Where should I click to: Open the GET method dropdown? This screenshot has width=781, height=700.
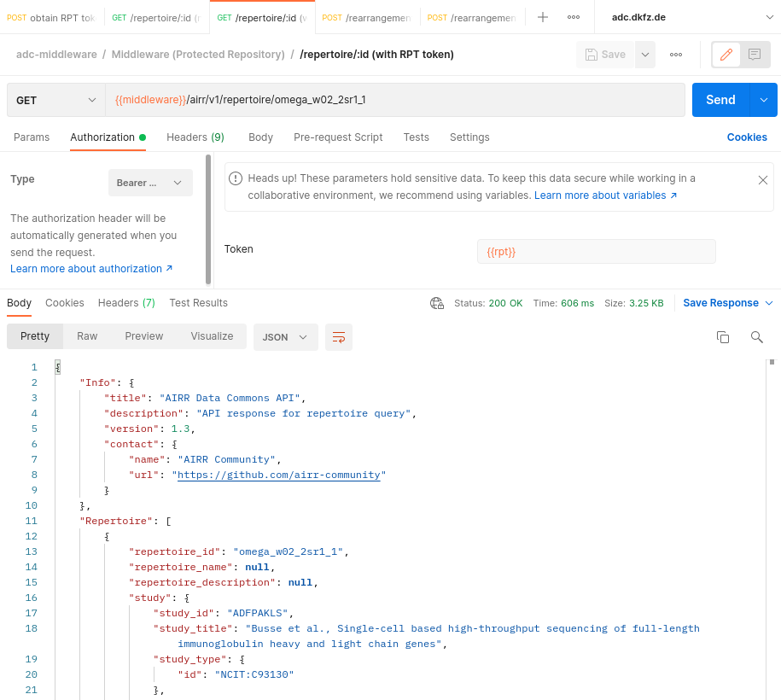point(55,100)
